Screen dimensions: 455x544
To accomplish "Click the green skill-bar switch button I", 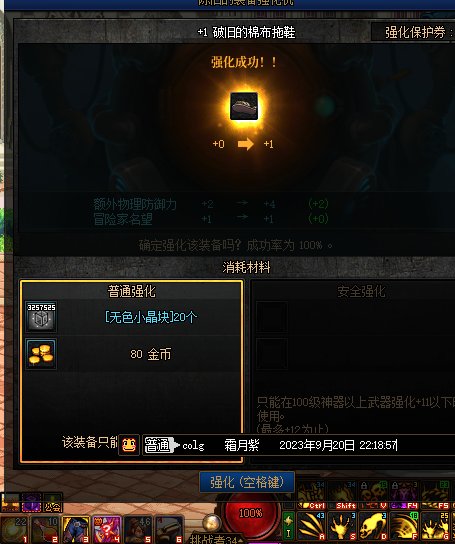I will (x=288, y=526).
